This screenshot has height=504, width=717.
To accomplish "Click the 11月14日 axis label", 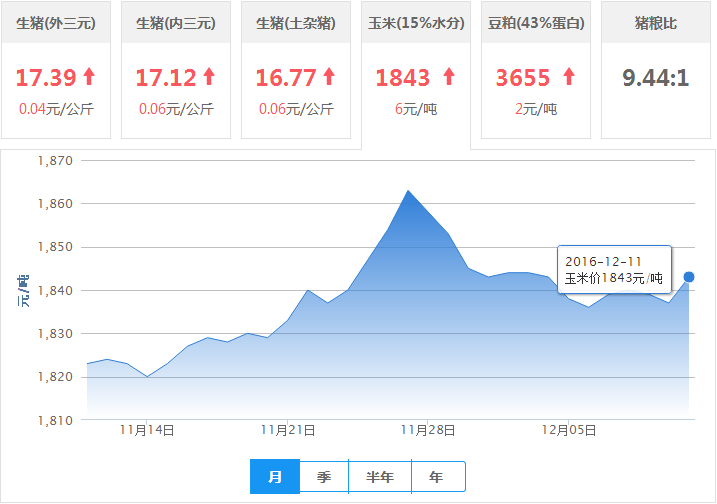I will pyautogui.click(x=147, y=430).
